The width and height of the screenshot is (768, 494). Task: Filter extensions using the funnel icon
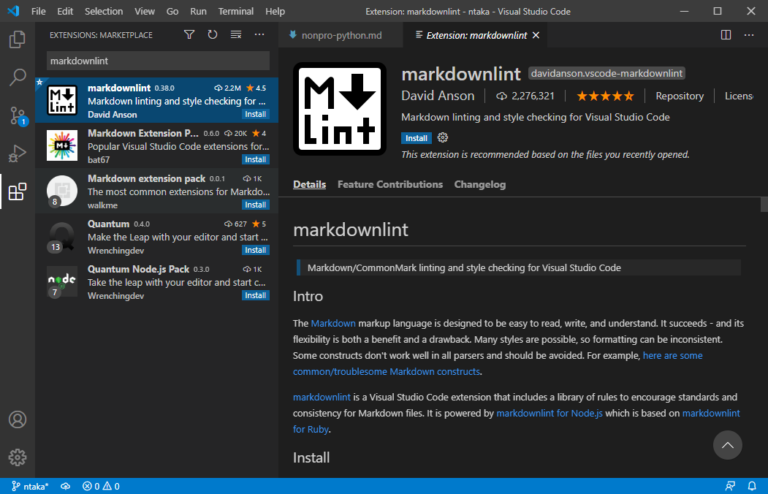tap(189, 35)
